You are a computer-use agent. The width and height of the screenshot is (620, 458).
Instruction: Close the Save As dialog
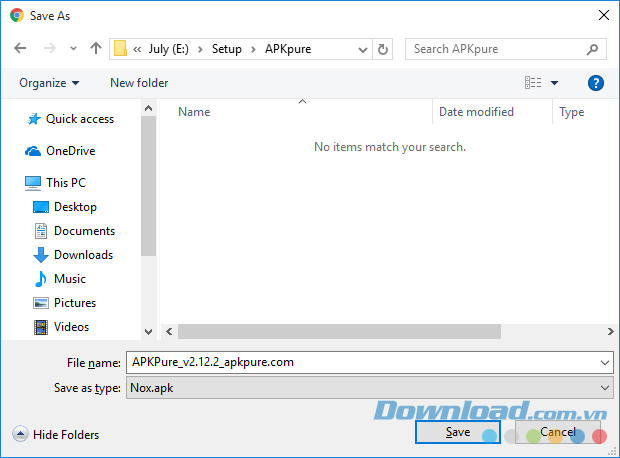tap(603, 15)
